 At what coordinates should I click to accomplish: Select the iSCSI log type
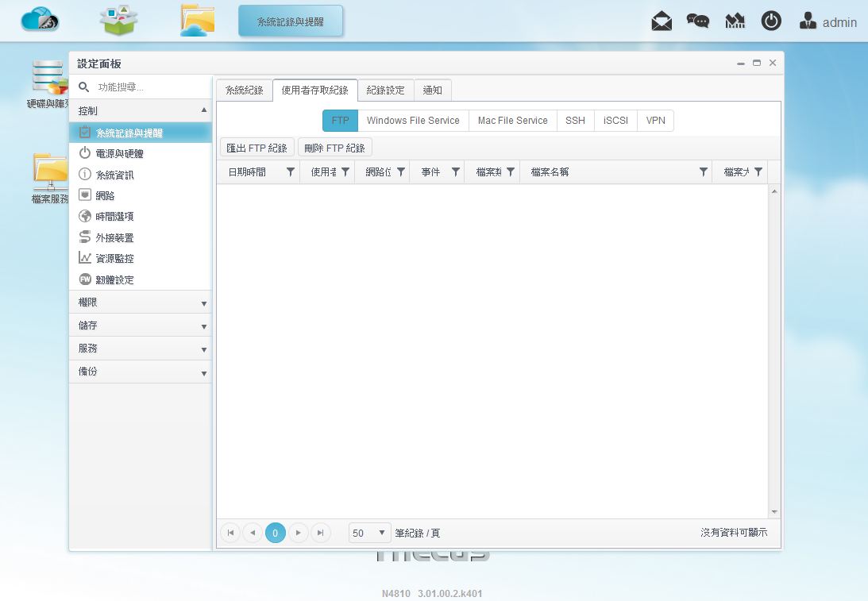point(615,121)
